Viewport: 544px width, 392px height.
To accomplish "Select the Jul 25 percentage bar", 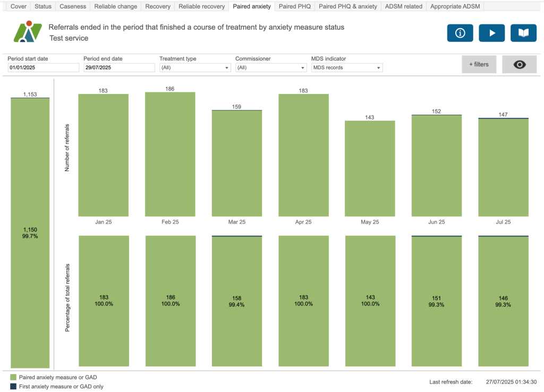I will click(503, 301).
